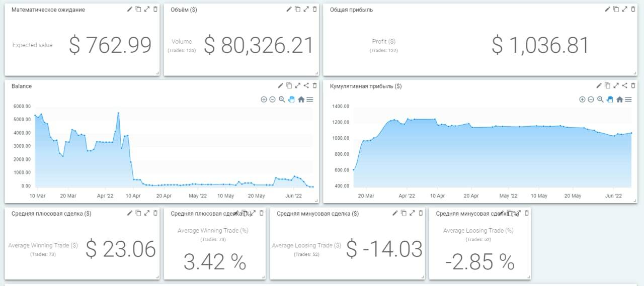644x286 pixels.
Task: Duplicate the Кумулятивная прибыль ($) chart
Action: [x=607, y=85]
